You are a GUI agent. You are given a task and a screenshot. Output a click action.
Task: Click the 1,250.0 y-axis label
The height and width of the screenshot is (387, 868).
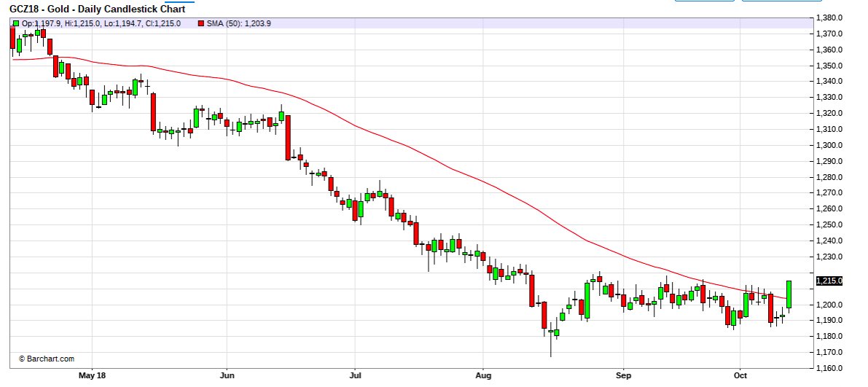tap(829, 225)
